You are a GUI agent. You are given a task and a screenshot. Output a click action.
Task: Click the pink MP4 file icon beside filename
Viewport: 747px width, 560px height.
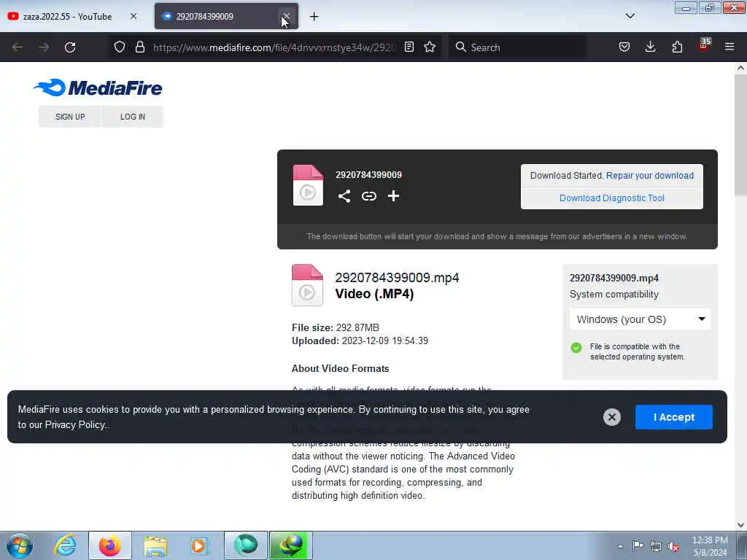coord(307,285)
